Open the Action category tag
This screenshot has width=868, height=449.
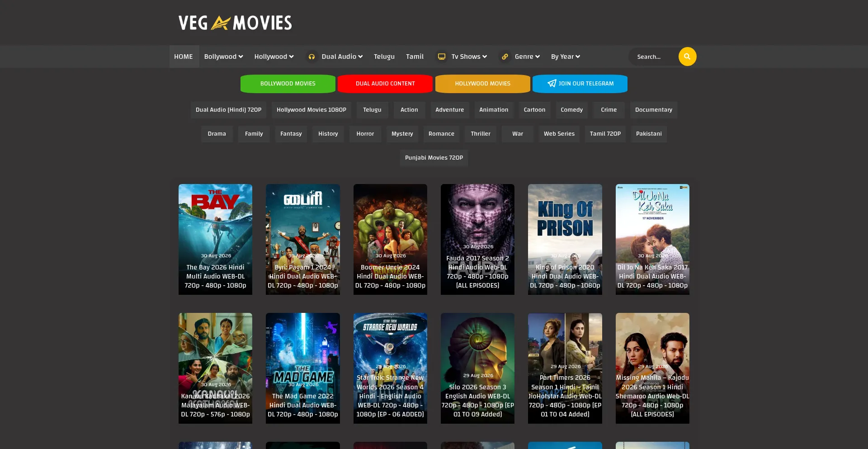click(409, 110)
